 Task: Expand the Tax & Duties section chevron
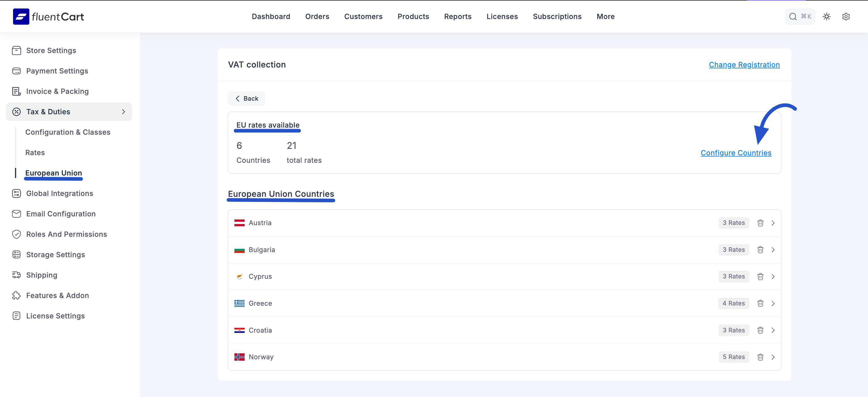pyautogui.click(x=123, y=111)
